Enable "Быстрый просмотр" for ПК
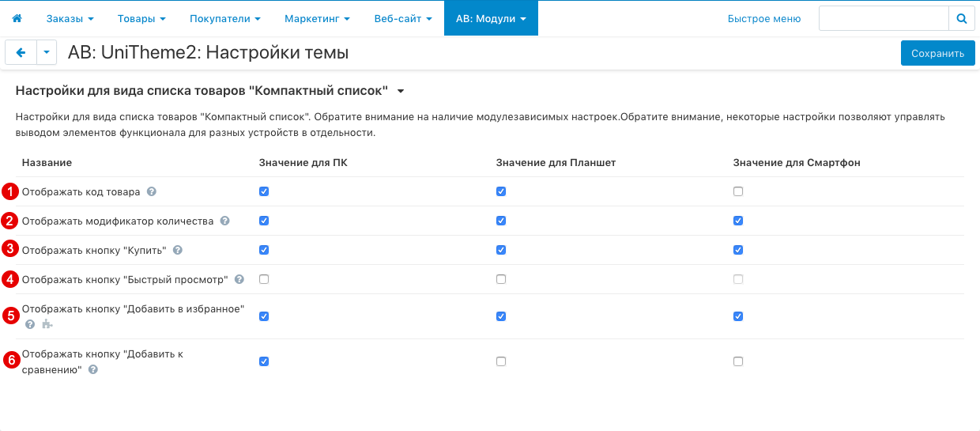The height and width of the screenshot is (431, 980). coord(264,279)
